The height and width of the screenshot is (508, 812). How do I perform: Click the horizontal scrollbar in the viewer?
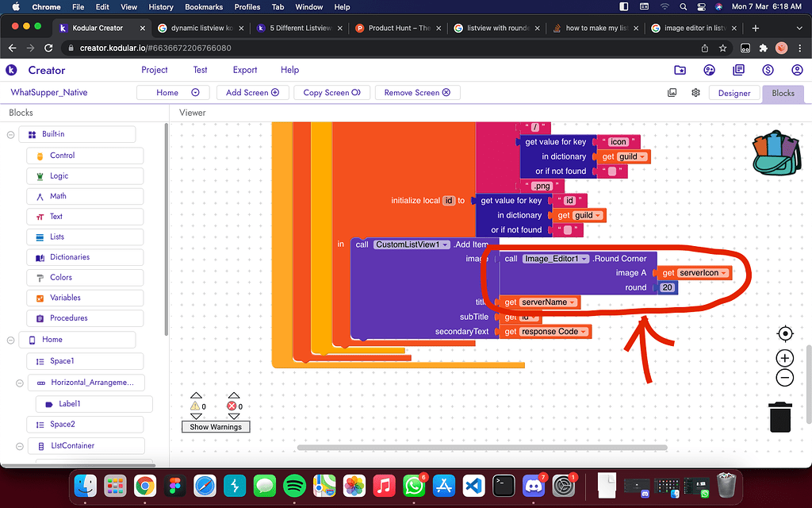(481, 448)
